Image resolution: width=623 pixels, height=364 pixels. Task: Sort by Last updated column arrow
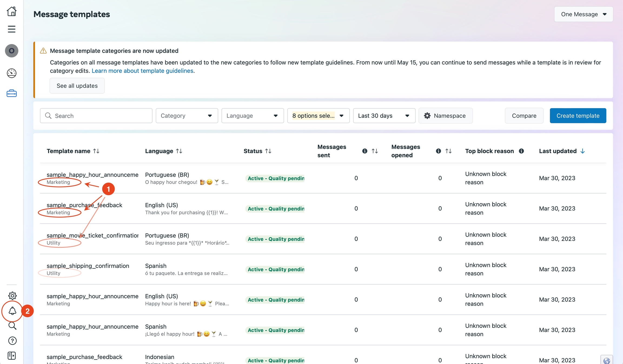pos(582,151)
